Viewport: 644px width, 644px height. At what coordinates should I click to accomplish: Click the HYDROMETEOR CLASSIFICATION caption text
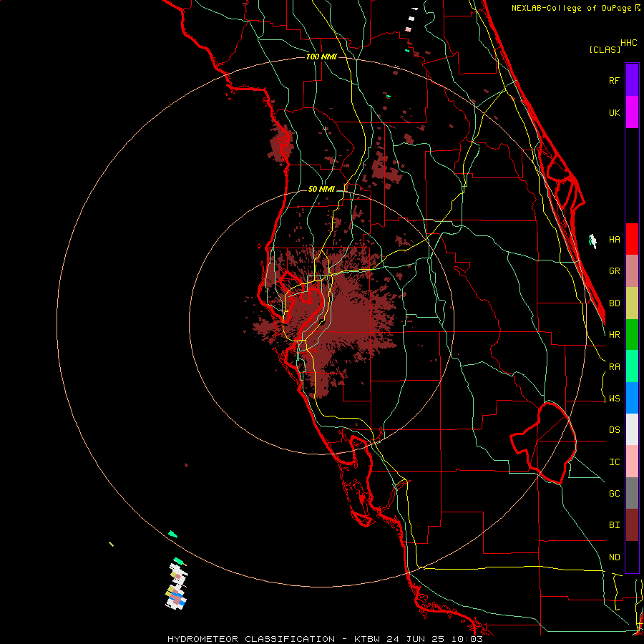coord(251,639)
